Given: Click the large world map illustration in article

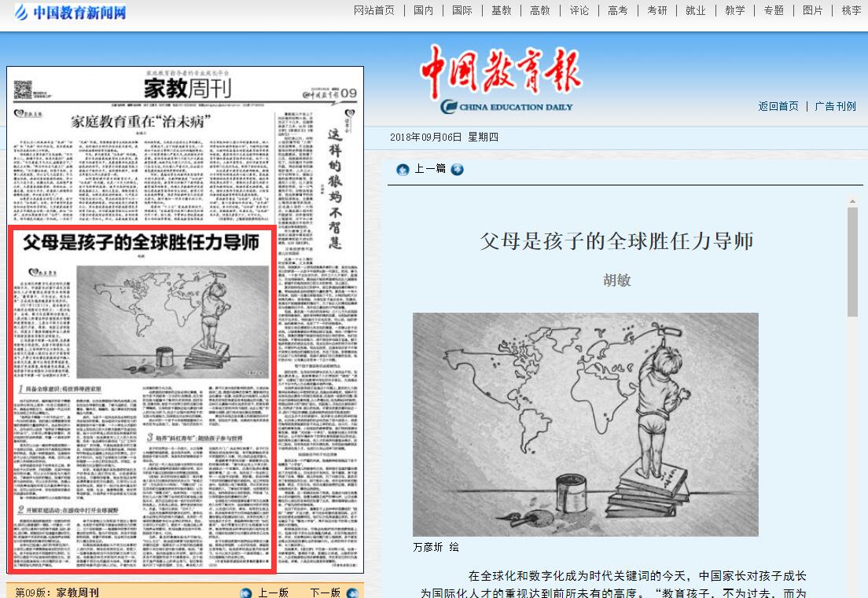Looking at the screenshot, I should point(586,425).
